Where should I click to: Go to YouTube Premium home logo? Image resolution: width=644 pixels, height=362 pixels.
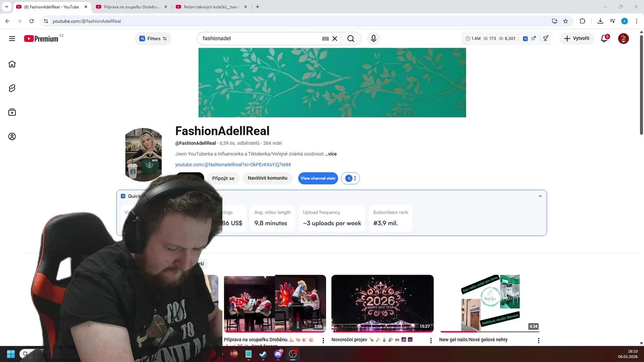(x=41, y=39)
